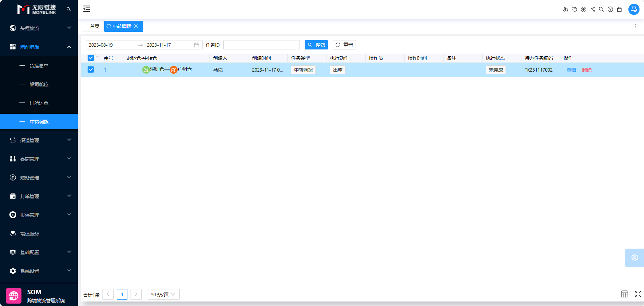The height and width of the screenshot is (306, 644).
Task: Open 订舱运单 submenu item
Action: [x=39, y=103]
